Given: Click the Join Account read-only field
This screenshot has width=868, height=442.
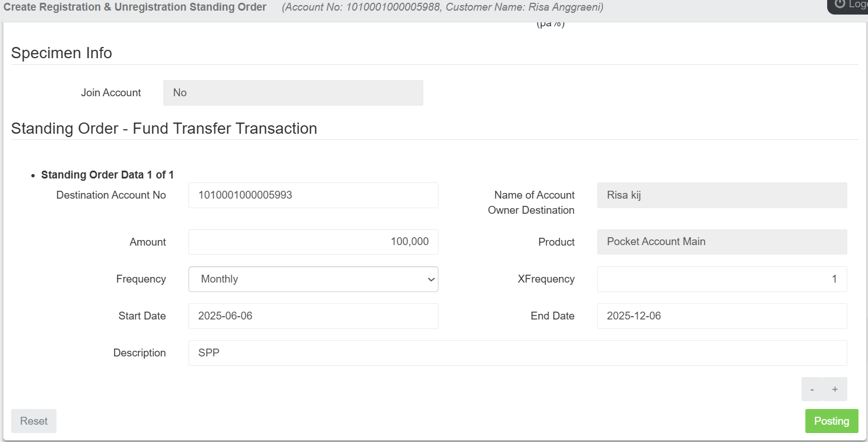Looking at the screenshot, I should (x=293, y=93).
